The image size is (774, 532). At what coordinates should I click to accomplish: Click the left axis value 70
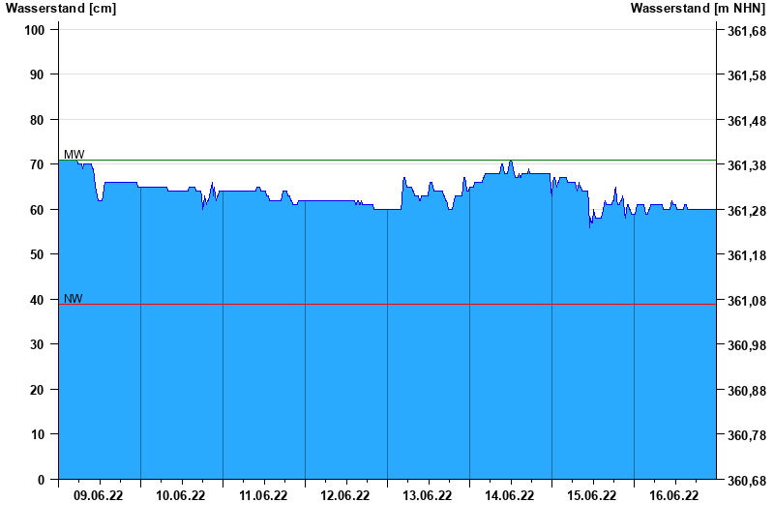(37, 164)
